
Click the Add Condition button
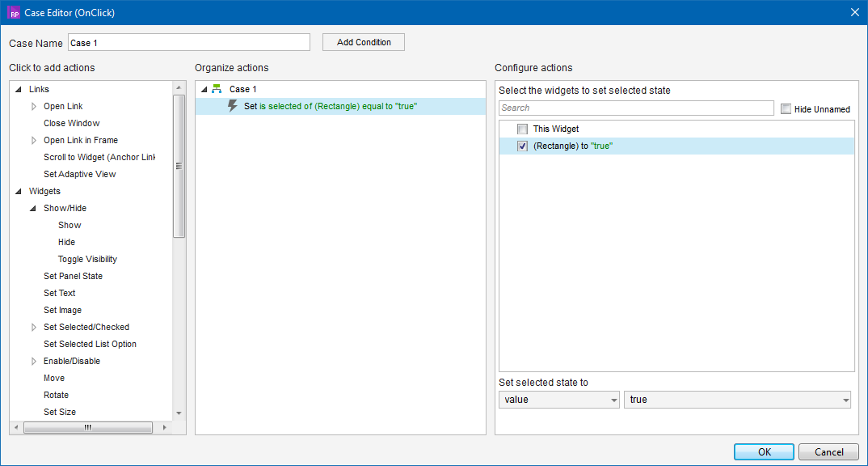[x=364, y=42]
